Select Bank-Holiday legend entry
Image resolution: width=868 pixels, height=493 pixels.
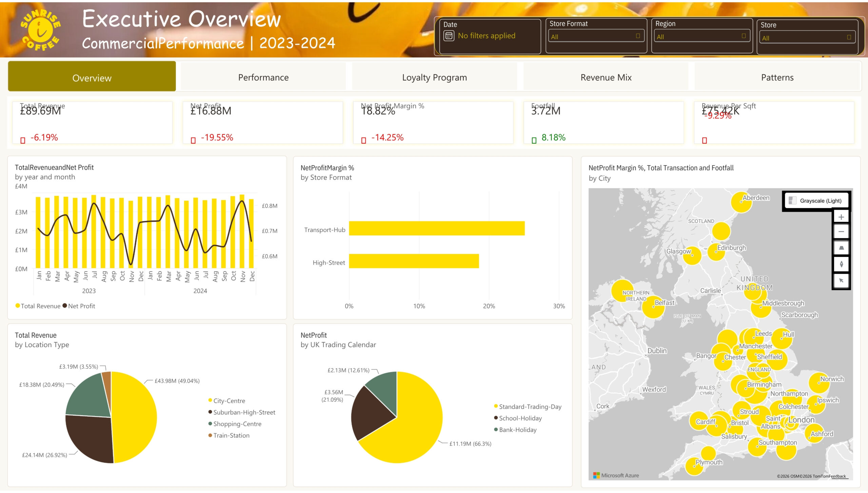pos(515,430)
